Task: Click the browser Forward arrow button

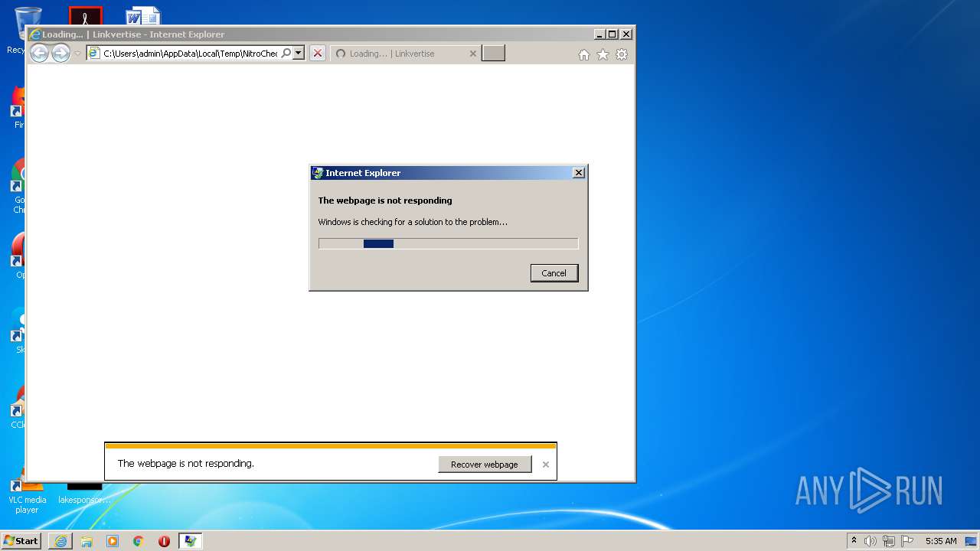Action: 60,53
